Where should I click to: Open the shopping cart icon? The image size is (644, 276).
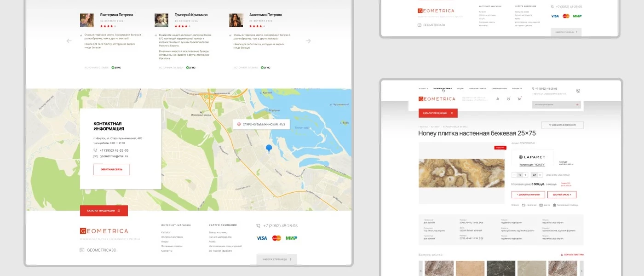[519, 99]
